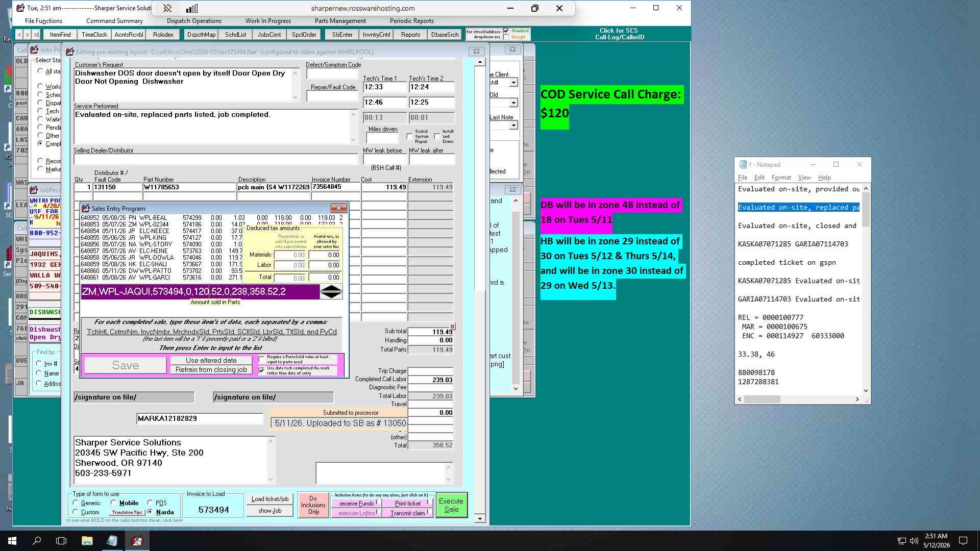Toggle 'Use date tech completed the work' checkbox

point(262,370)
